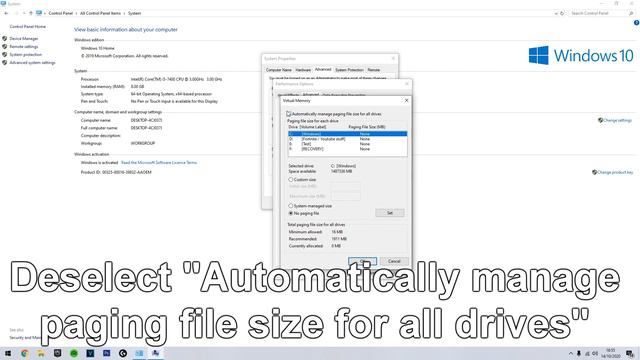Click Change product key link
Image resolution: width=640 pixels, height=360 pixels.
click(615, 172)
